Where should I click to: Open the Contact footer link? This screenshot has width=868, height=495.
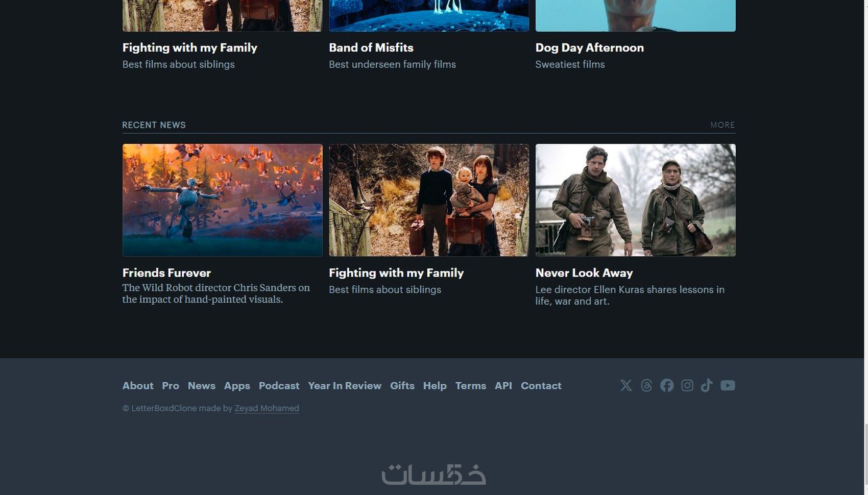pos(541,386)
